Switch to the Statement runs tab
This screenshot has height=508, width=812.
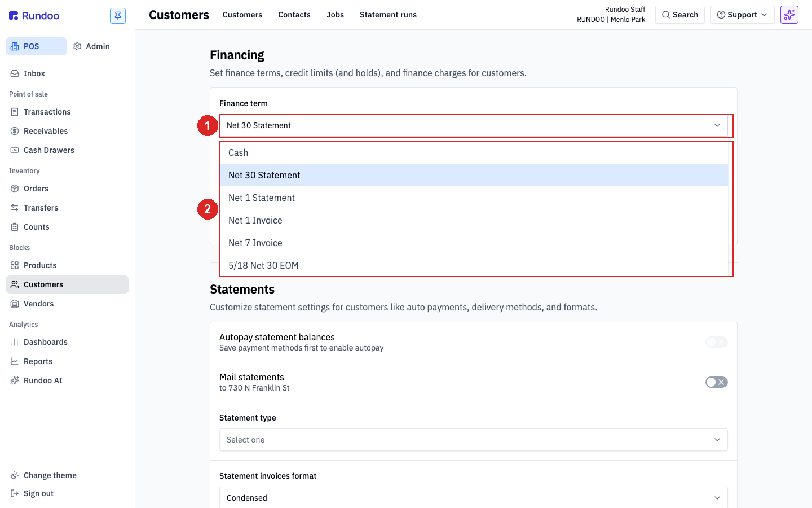pyautogui.click(x=389, y=15)
